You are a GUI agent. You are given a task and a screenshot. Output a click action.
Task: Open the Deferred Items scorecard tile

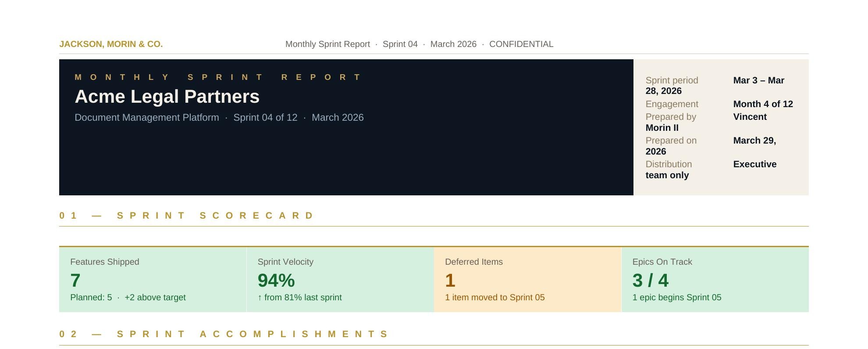click(x=527, y=280)
